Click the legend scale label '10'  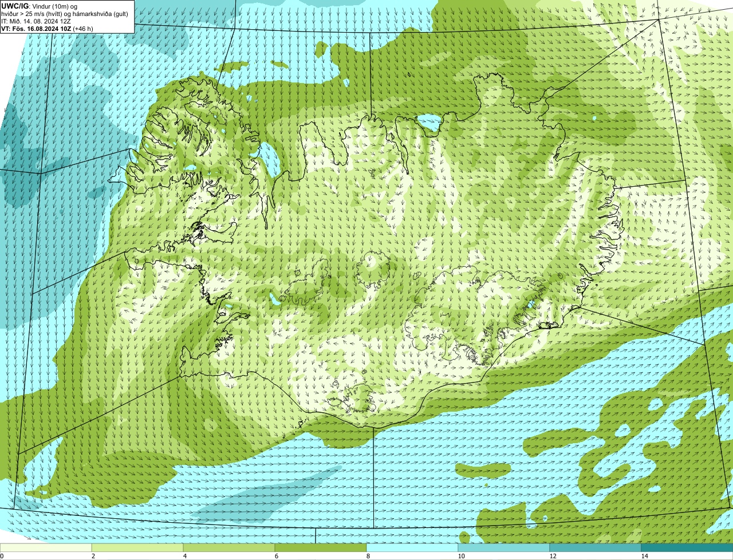click(x=461, y=556)
